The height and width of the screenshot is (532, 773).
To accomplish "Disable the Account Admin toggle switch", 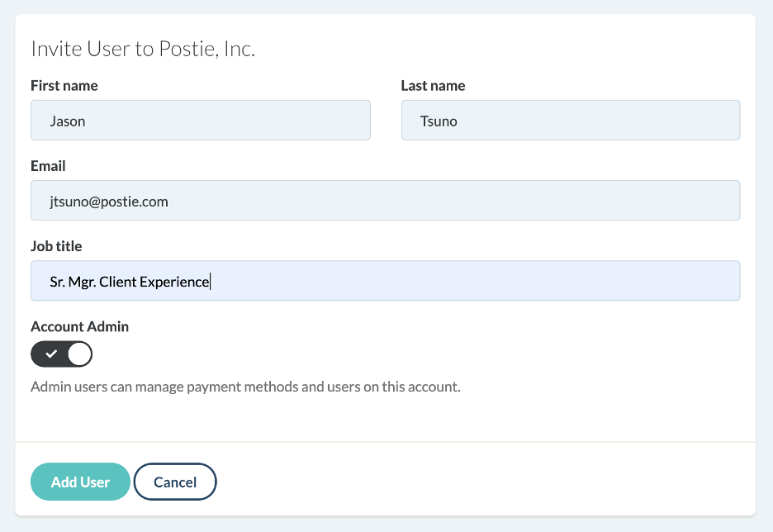I will pos(61,354).
